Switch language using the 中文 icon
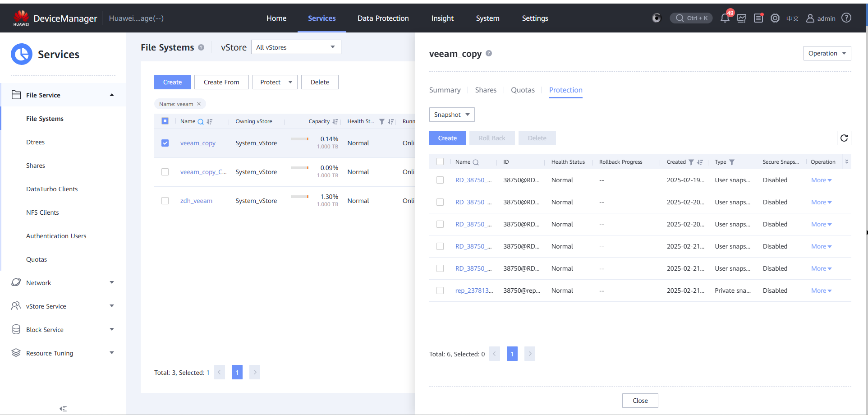The width and height of the screenshot is (868, 415). pyautogui.click(x=792, y=18)
